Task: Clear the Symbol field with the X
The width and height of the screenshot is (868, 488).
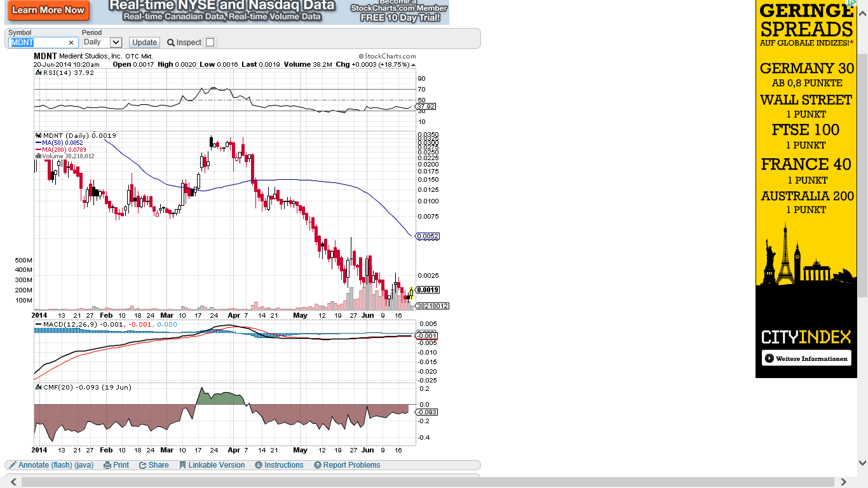Action: click(x=71, y=43)
